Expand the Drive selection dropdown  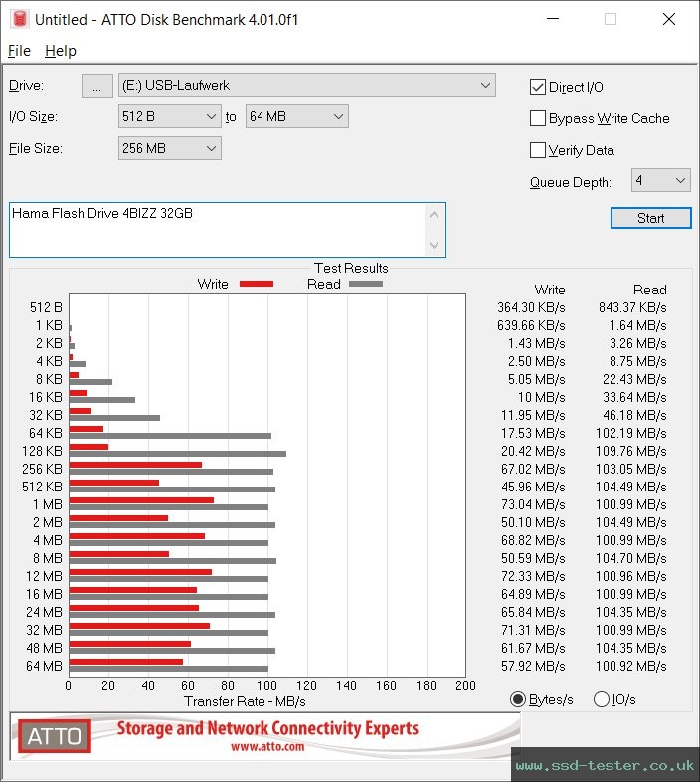tap(306, 85)
